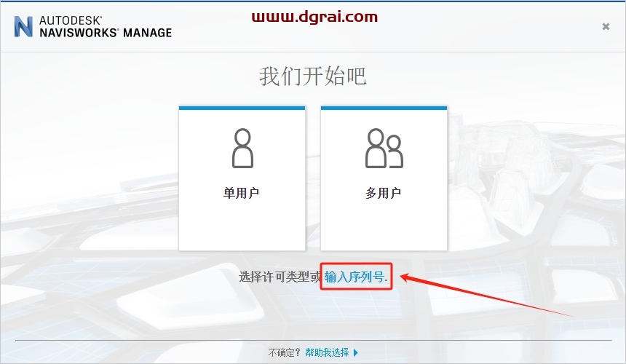Open the 输入序列号 serial number link

tap(356, 276)
